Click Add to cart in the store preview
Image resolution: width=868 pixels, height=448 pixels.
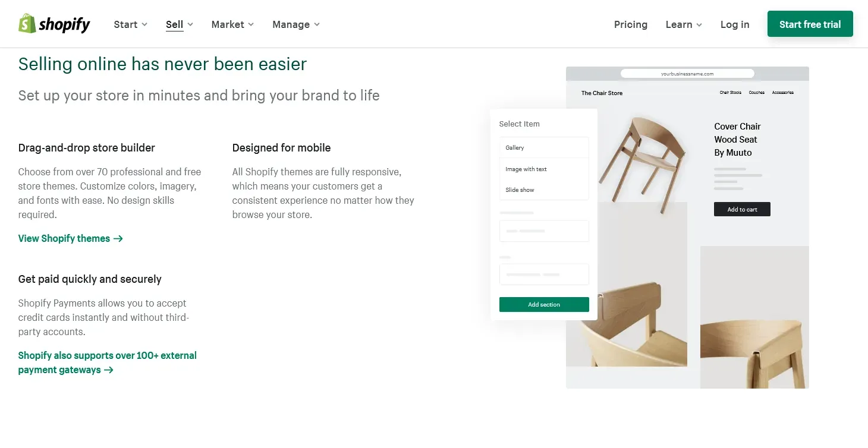coord(741,209)
